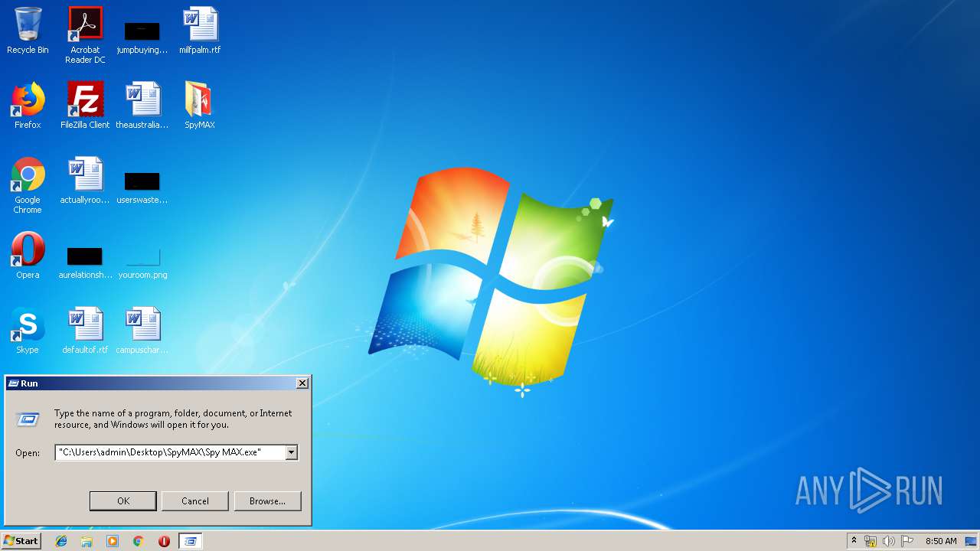Open the Recycle Bin desktop icon
Screen dimensions: 980x551
click(x=28, y=31)
